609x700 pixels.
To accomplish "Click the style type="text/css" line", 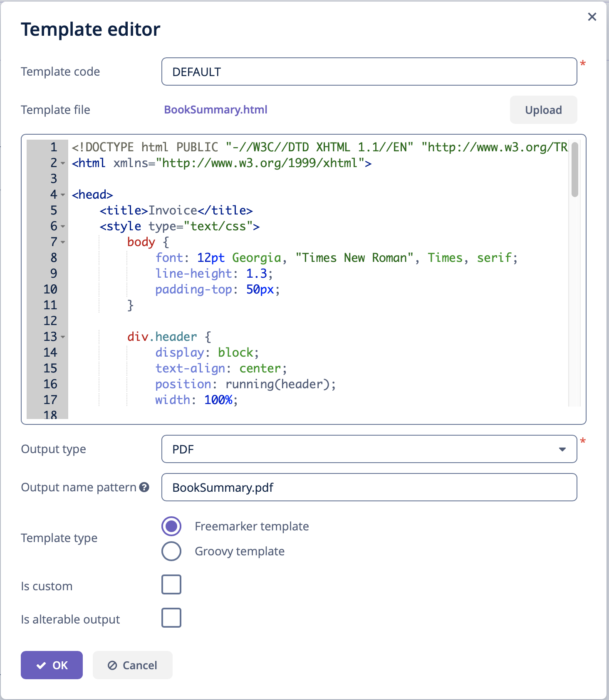I will (180, 226).
